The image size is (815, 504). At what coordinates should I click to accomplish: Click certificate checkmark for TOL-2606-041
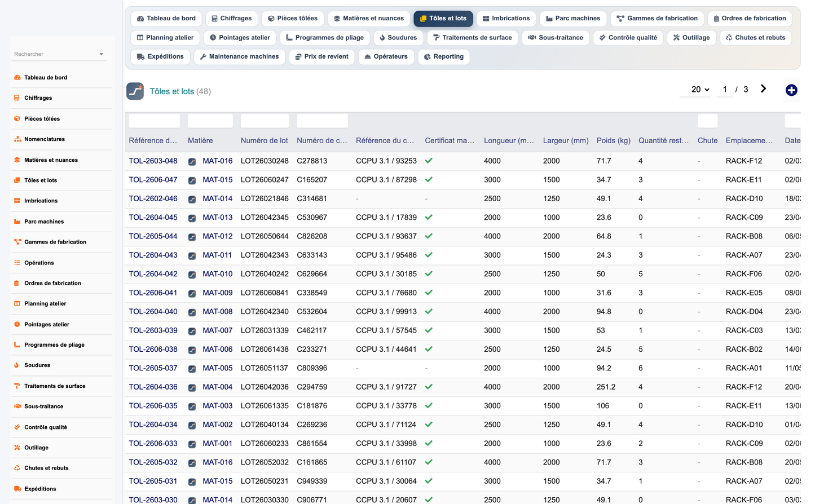[429, 293]
